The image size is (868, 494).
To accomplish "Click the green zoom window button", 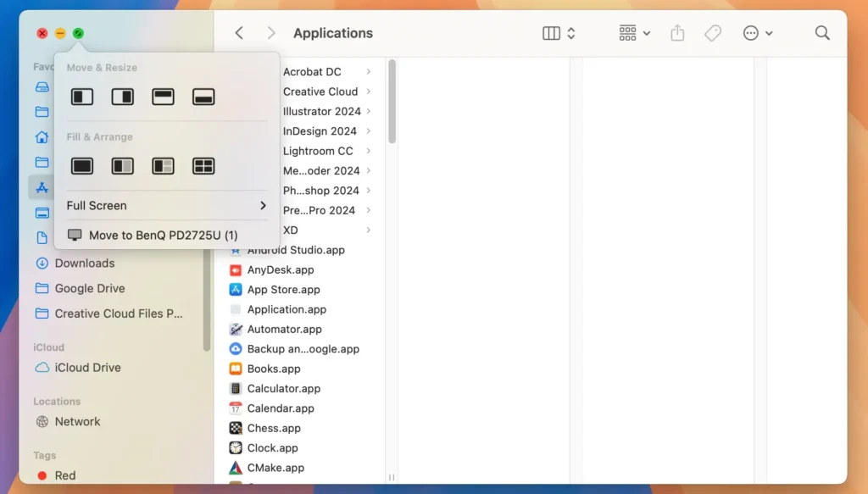I will pyautogui.click(x=78, y=33).
